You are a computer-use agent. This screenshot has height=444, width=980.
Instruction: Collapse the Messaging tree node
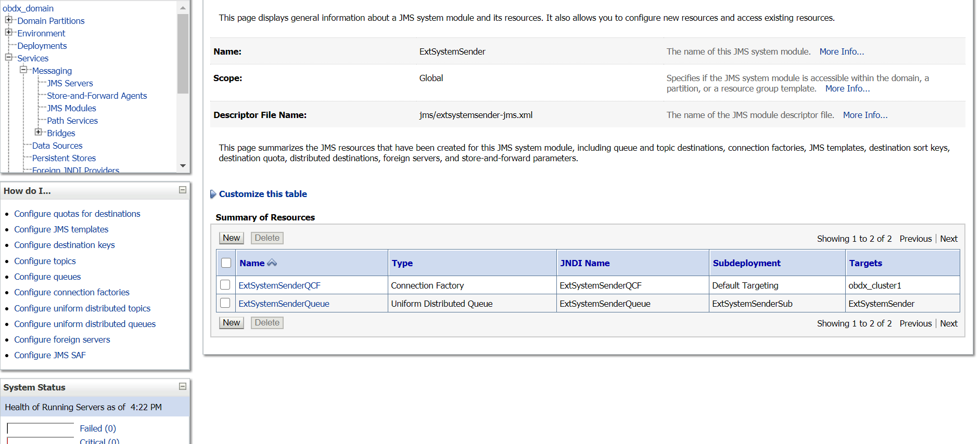(x=23, y=70)
